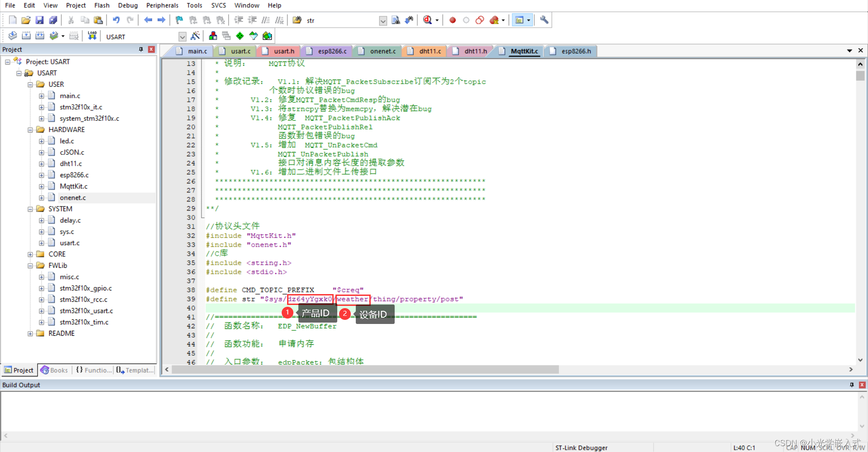The image size is (868, 452).
Task: Open Pack Installer icon
Action: [x=267, y=36]
